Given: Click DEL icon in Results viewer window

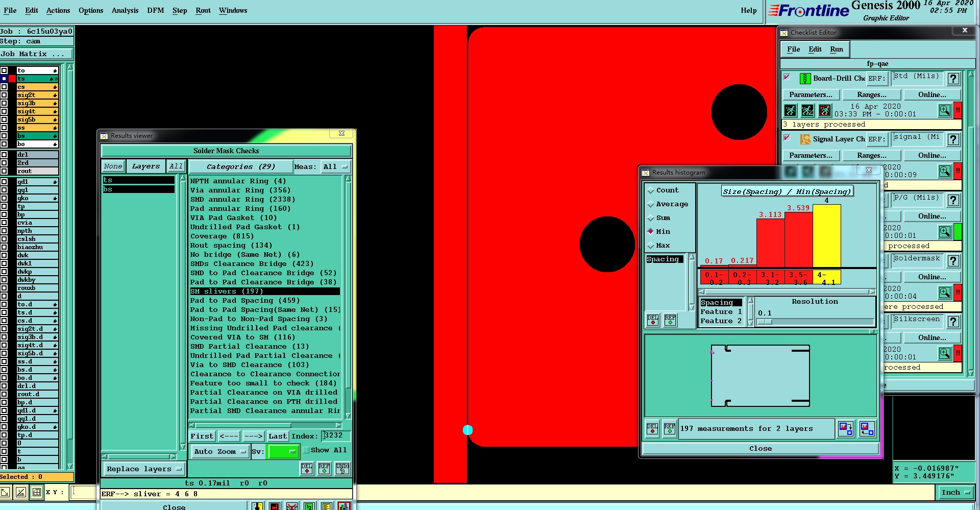Looking at the screenshot, I should click(307, 469).
